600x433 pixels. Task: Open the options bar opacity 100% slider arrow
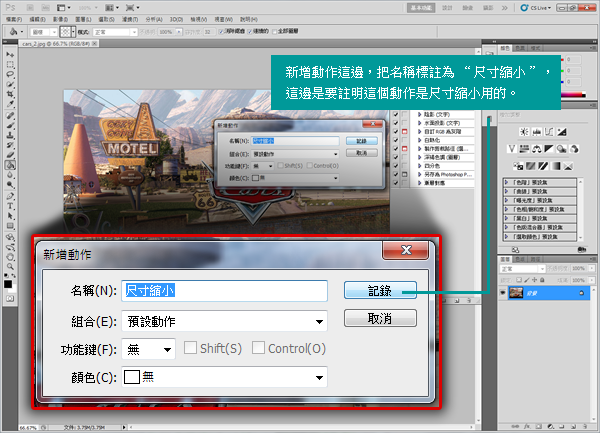pyautogui.click(x=179, y=32)
